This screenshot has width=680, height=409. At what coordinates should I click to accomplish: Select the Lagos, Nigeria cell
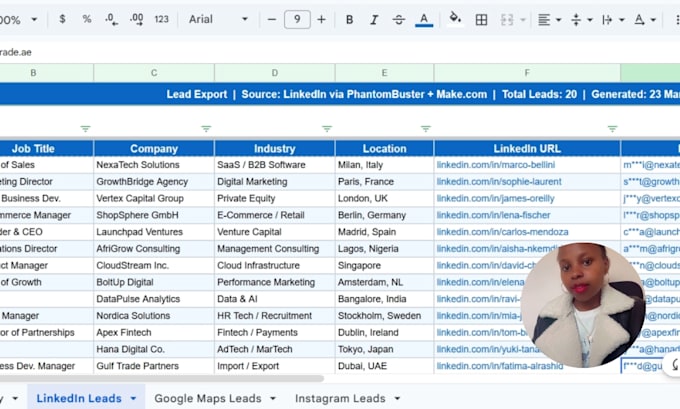pos(384,249)
